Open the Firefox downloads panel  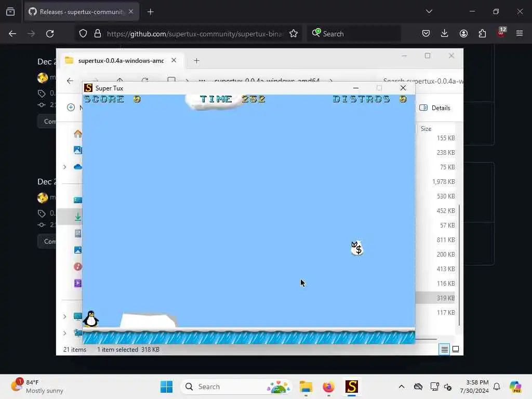point(445,34)
